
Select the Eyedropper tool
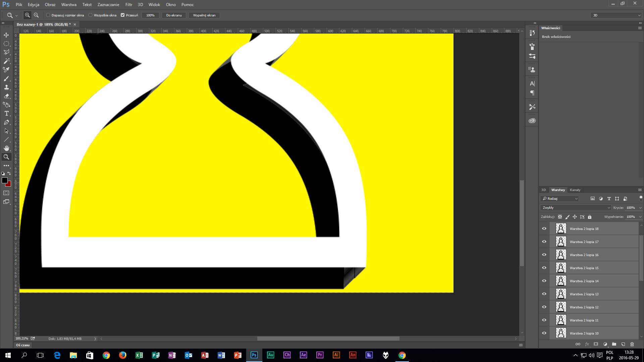6,70
